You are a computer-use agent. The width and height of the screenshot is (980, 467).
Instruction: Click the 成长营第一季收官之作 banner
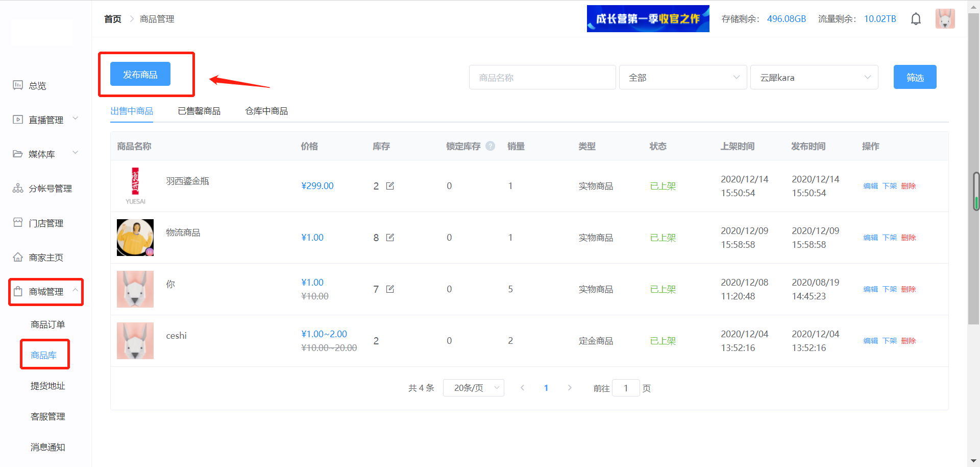click(x=648, y=19)
